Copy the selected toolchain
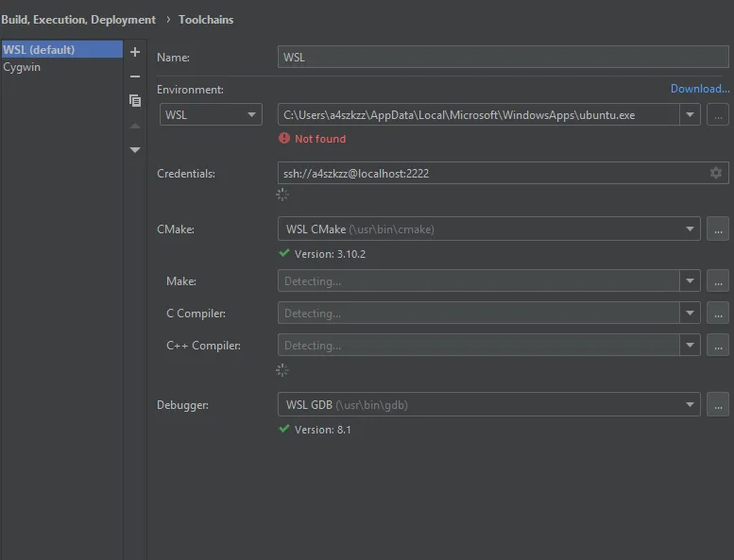The image size is (734, 560). click(135, 100)
